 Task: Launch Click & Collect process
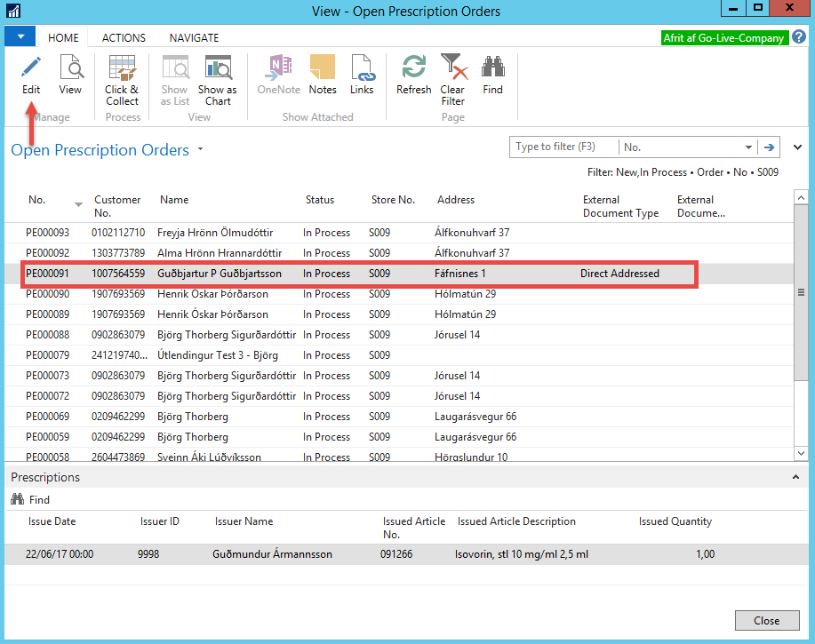[x=122, y=68]
